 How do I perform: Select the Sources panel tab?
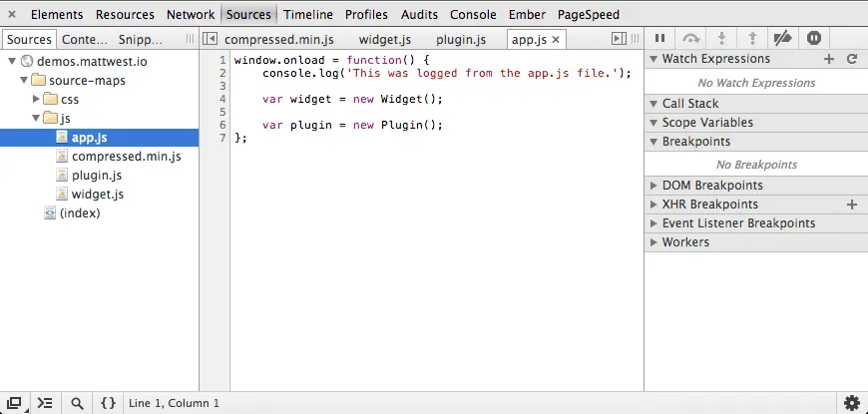[x=248, y=14]
